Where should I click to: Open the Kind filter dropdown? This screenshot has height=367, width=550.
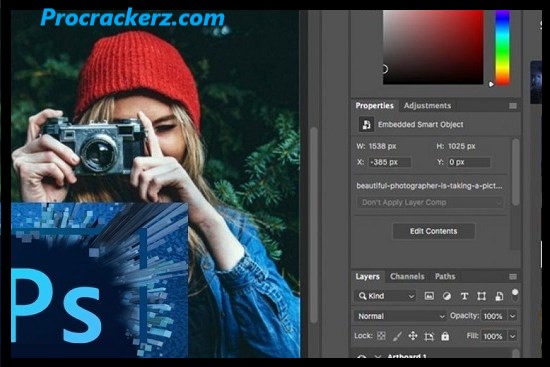tap(385, 296)
